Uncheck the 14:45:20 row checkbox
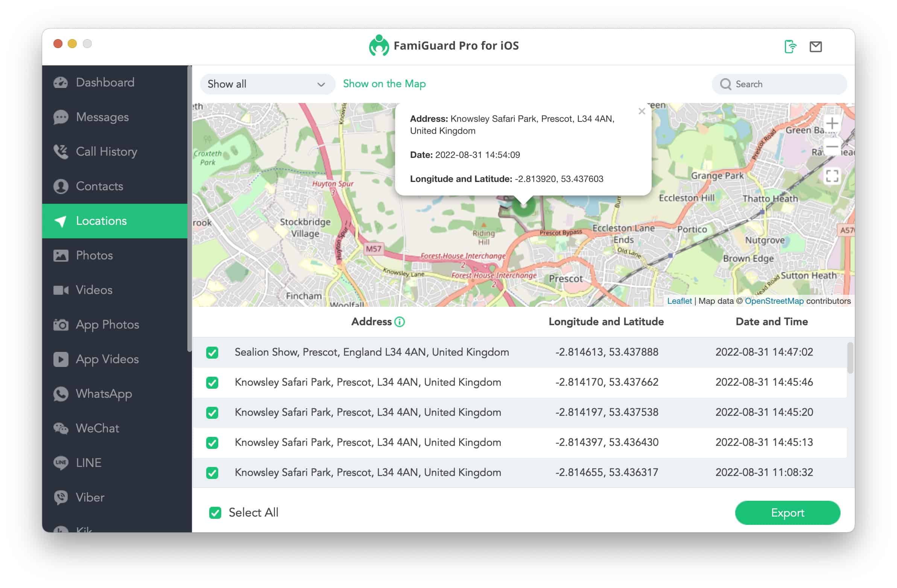The width and height of the screenshot is (897, 588). point(212,413)
